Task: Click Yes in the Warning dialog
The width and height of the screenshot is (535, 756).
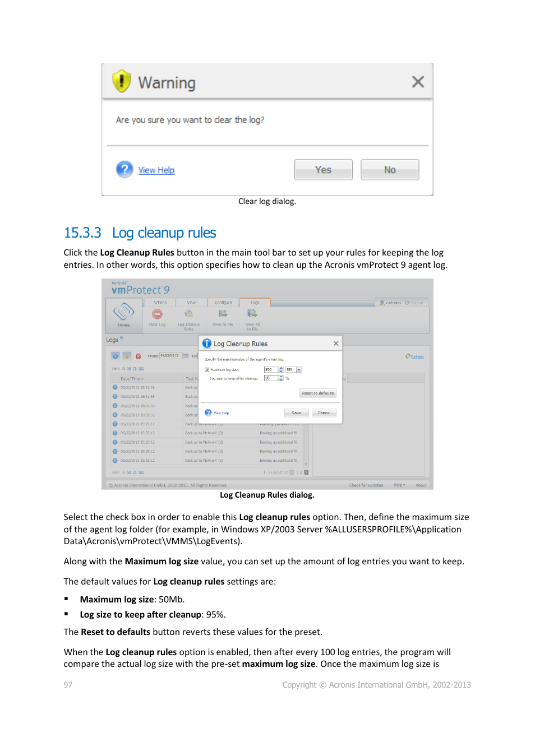Action: click(323, 170)
